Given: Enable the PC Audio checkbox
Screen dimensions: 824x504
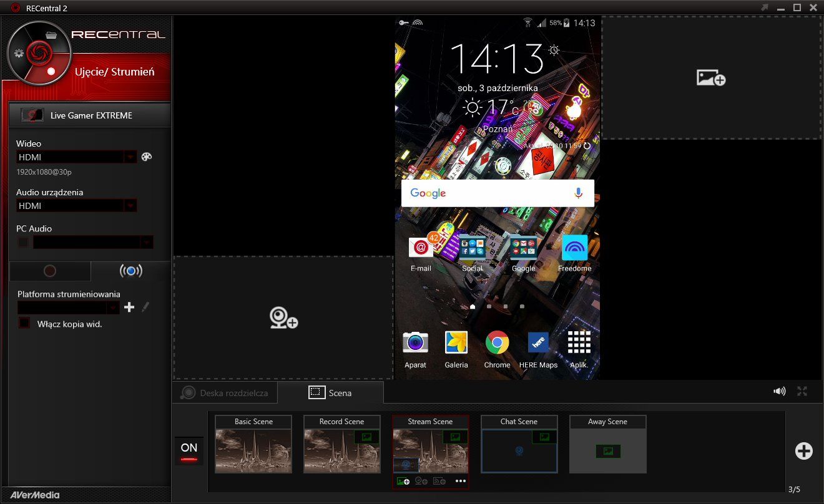Looking at the screenshot, I should 23,242.
